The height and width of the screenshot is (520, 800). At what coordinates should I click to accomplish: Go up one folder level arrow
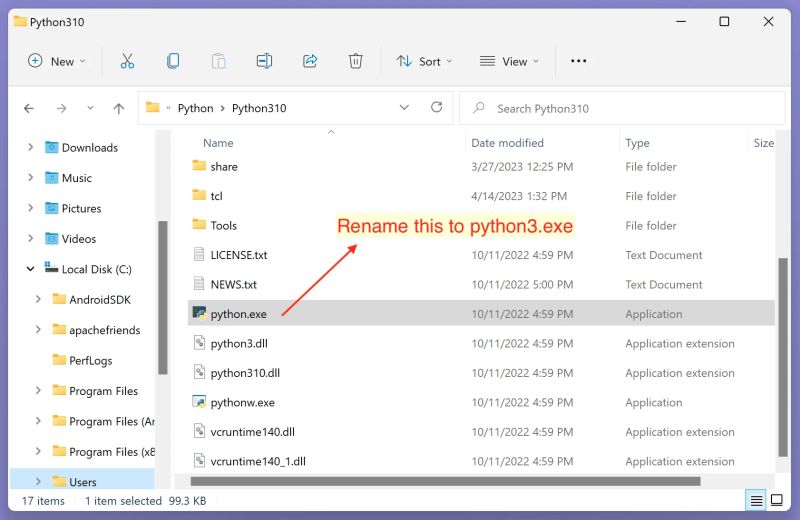[x=119, y=108]
